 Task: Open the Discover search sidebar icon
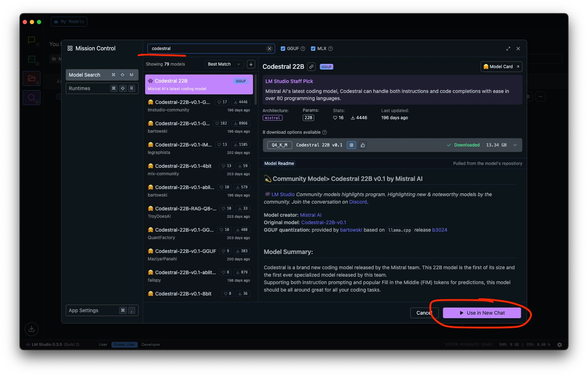tap(32, 98)
